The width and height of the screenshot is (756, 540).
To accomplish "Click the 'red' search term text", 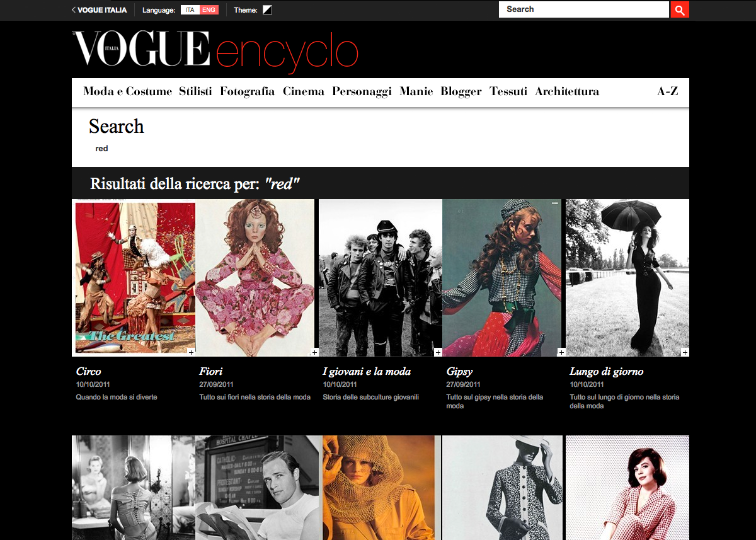I will (102, 149).
